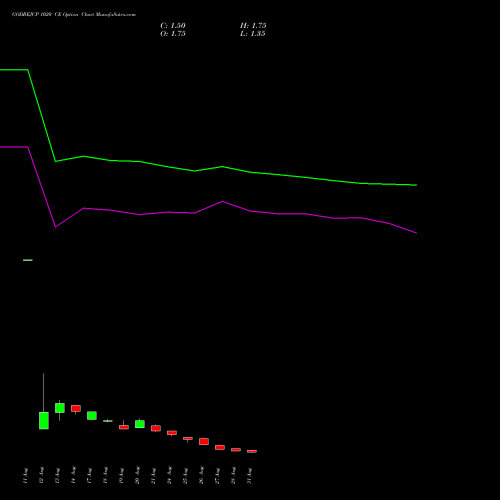The image size is (500, 500).
Task: Click the small green 11 Aug dash mark
Action: click(28, 260)
